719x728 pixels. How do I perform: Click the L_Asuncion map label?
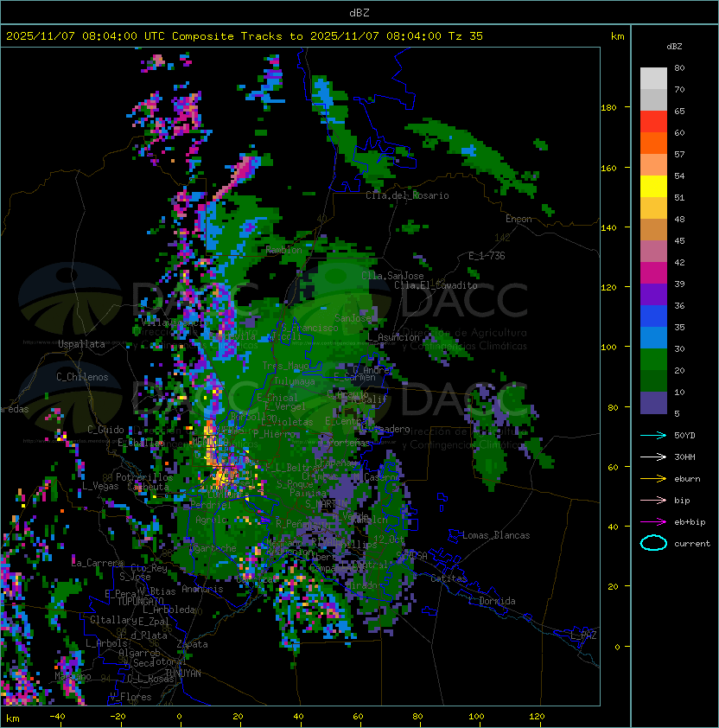pyautogui.click(x=393, y=337)
